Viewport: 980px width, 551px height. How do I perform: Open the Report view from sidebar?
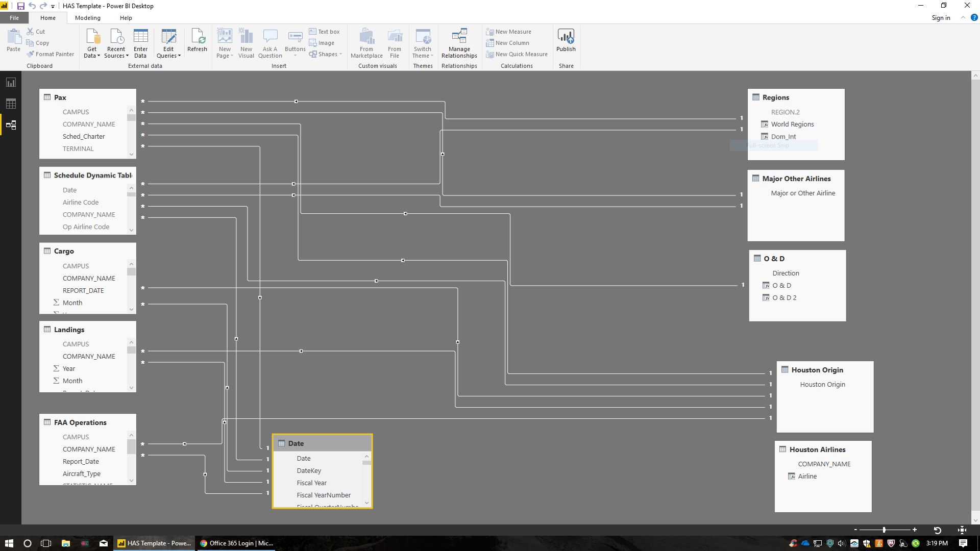tap(11, 83)
